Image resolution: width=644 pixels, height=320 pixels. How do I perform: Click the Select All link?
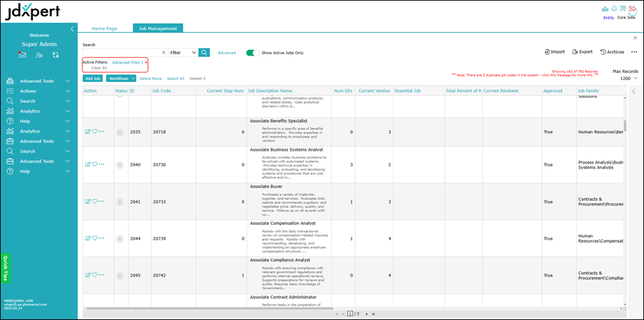point(175,79)
